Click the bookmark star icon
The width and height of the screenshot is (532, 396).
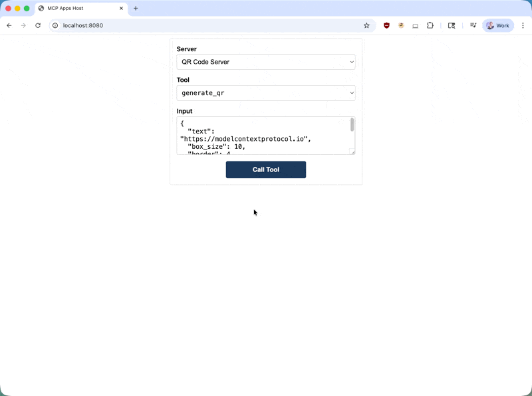pos(366,25)
